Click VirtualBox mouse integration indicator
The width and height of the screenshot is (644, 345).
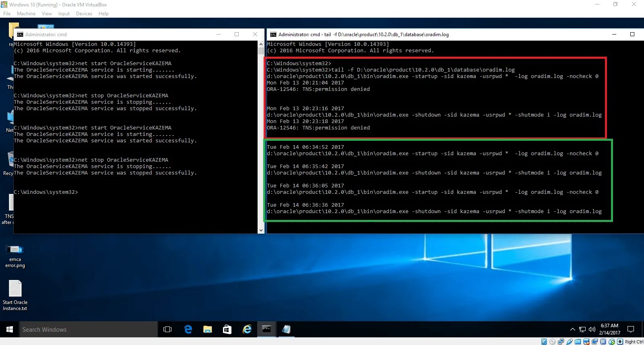[612, 342]
